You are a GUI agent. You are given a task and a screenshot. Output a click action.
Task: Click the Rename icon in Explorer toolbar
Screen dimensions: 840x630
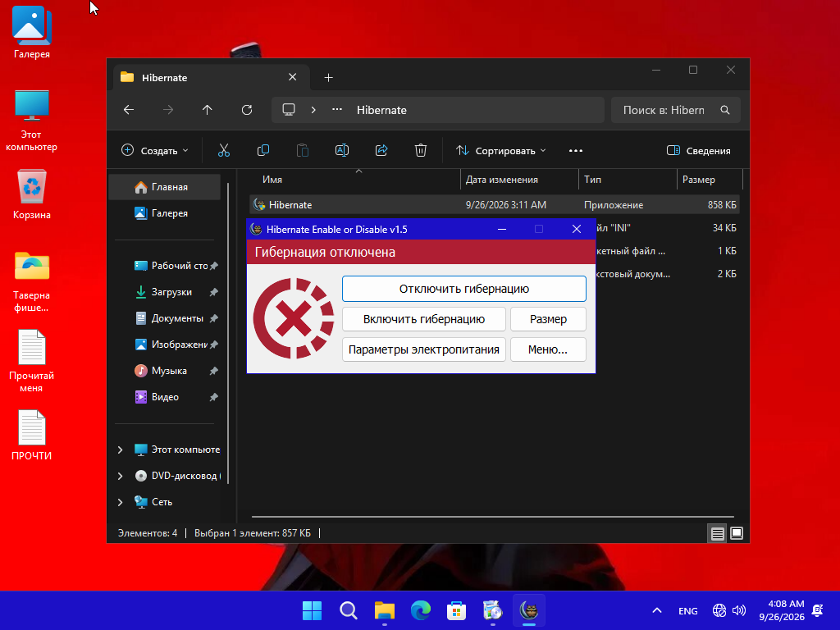click(342, 151)
